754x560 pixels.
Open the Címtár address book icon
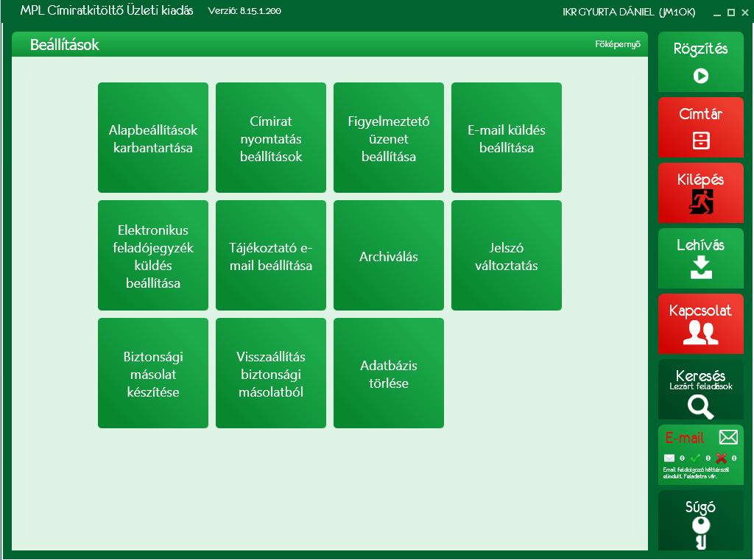[701, 141]
